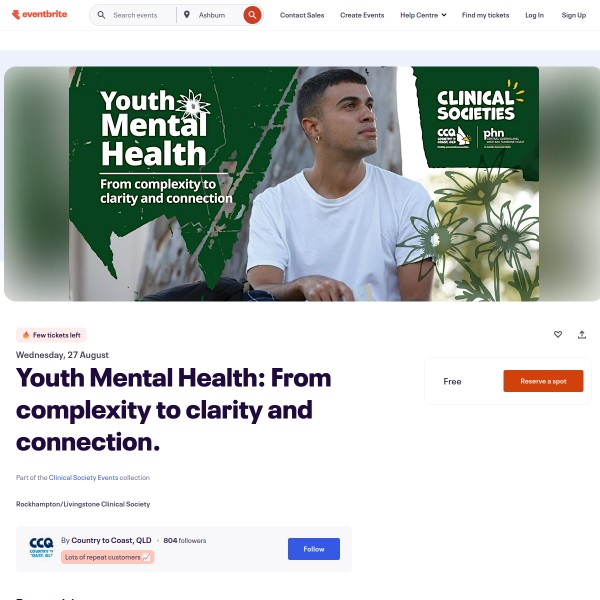Follow Country to Coast, QLD

click(x=314, y=549)
